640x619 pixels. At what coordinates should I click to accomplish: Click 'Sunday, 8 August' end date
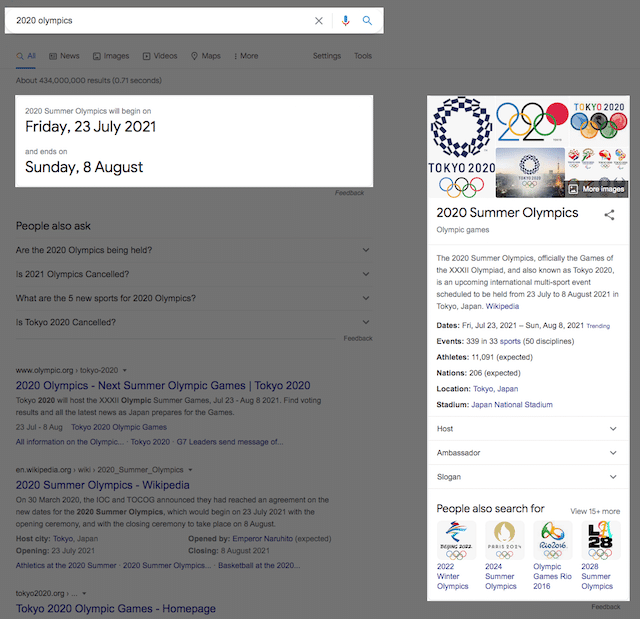(x=84, y=167)
